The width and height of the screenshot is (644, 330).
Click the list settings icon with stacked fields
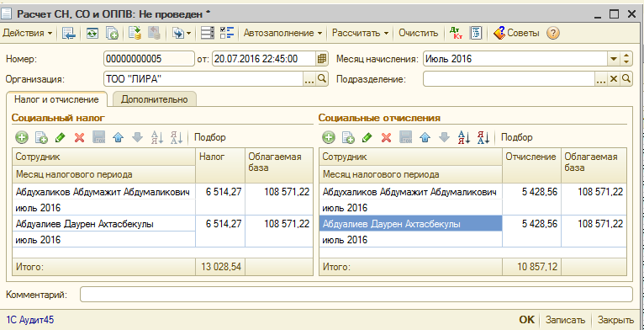click(x=208, y=34)
